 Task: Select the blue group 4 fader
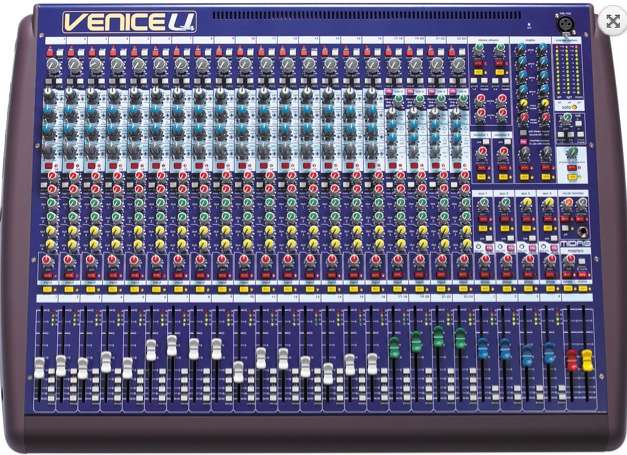[549, 353]
